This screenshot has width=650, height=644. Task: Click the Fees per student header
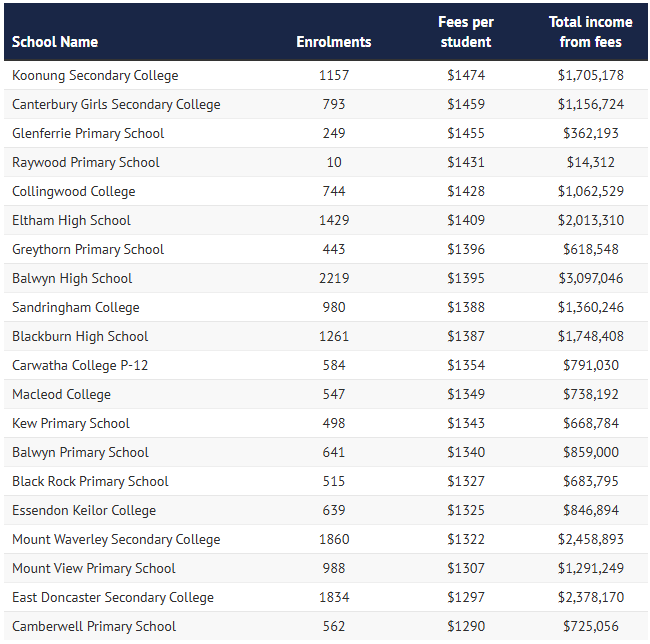466,32
